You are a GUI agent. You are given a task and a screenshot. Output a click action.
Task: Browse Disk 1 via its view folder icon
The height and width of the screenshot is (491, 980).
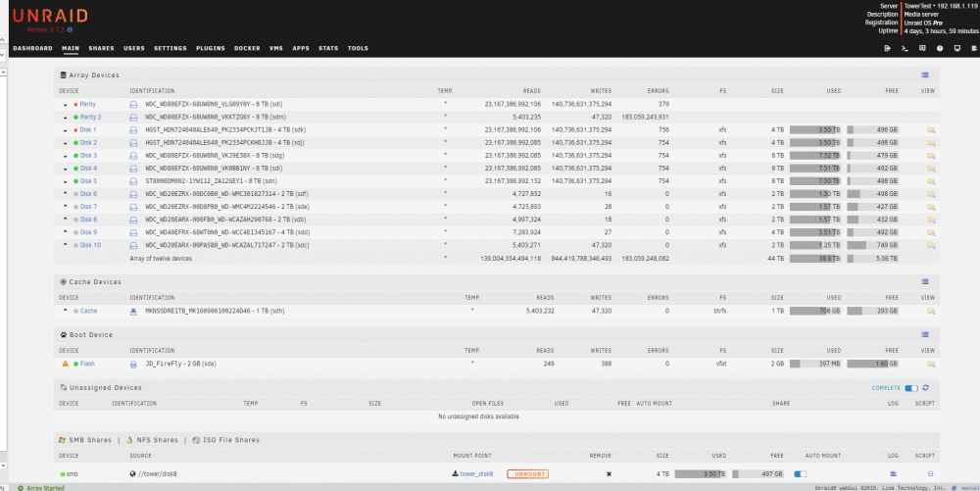click(x=931, y=130)
